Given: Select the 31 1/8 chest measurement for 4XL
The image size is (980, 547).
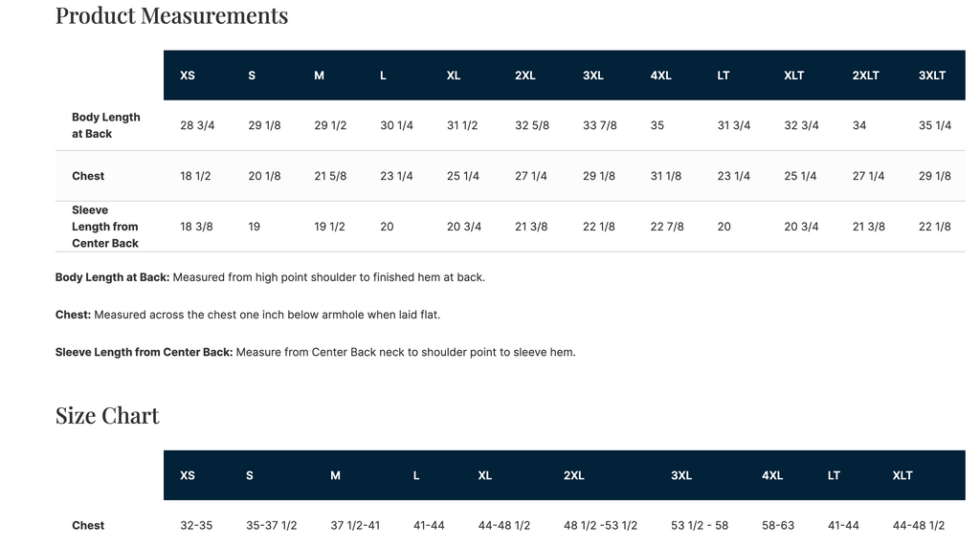Looking at the screenshot, I should 666,176.
